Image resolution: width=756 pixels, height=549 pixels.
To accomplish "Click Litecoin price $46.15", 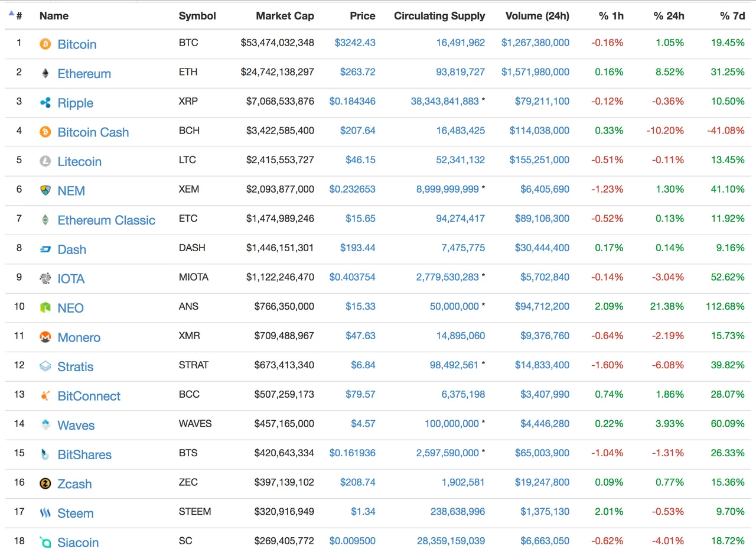I will 360,160.
